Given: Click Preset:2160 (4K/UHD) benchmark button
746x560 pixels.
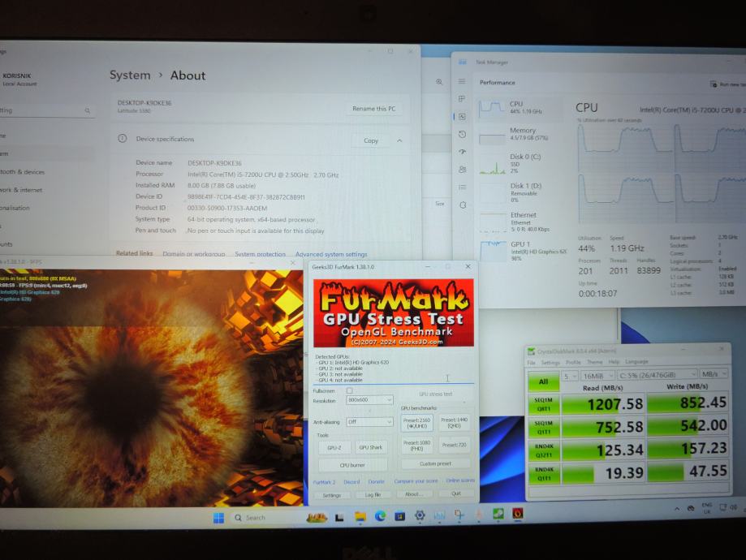Looking at the screenshot, I should coord(416,423).
